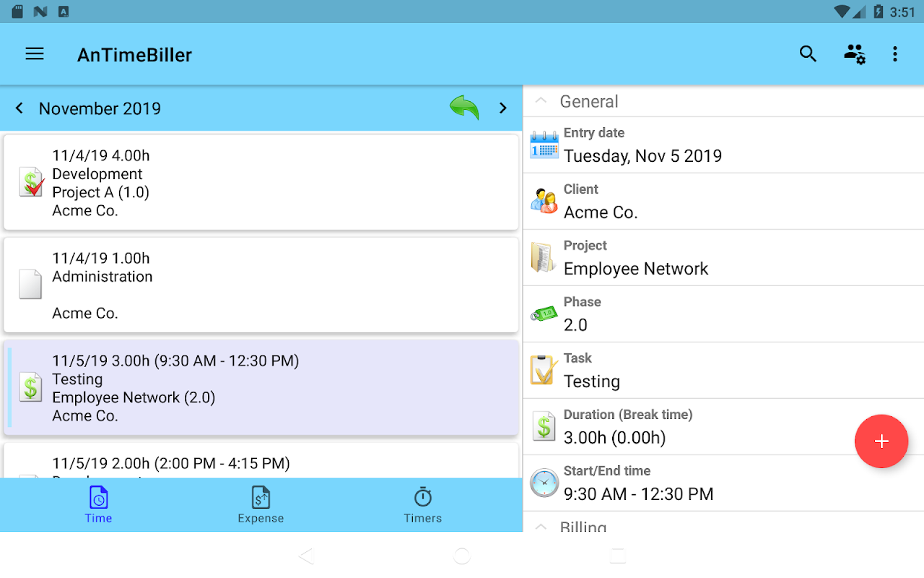Collapse the Billing section chevron
The image size is (924, 578).
[x=541, y=527]
